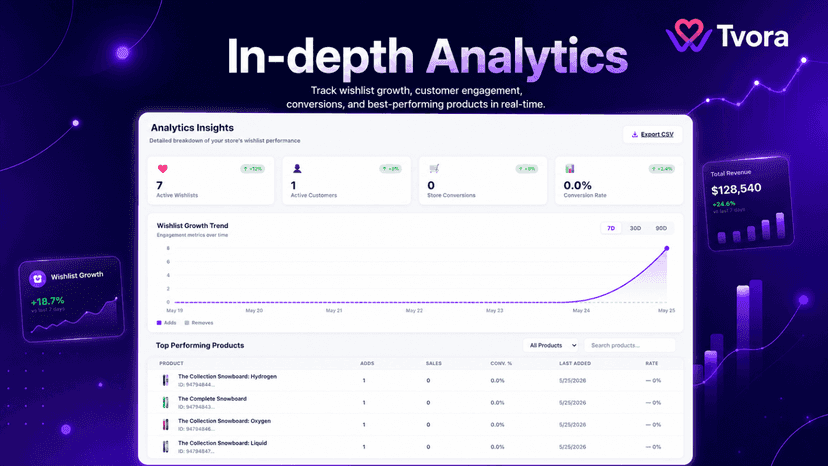Click the Liquid snowboard thumbnail

[165, 447]
